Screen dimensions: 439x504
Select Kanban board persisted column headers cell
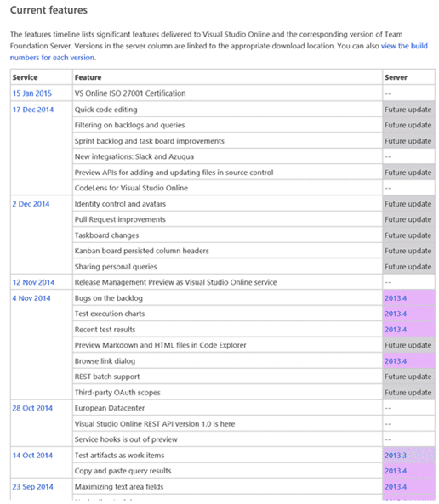point(227,251)
